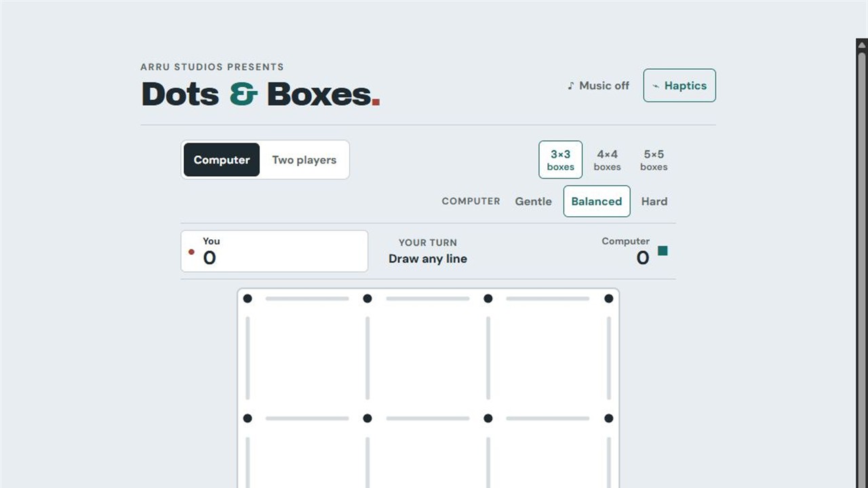This screenshot has height=488, width=868.
Task: Draw the left edge of the middle-row left box
Action: [x=248, y=462]
